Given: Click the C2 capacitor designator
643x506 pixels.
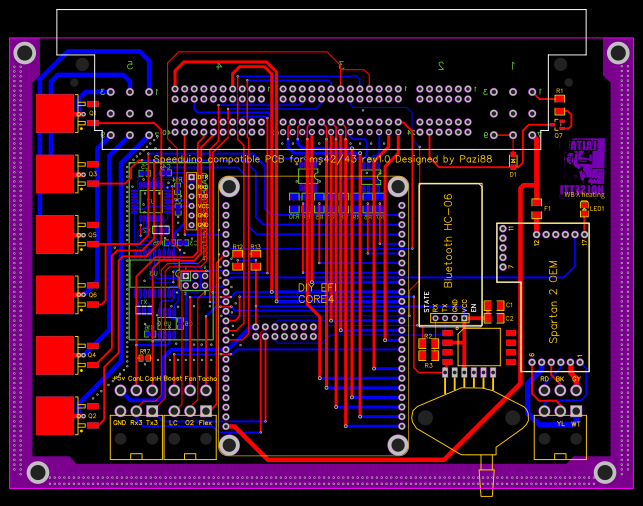Looking at the screenshot, I should (x=509, y=318).
